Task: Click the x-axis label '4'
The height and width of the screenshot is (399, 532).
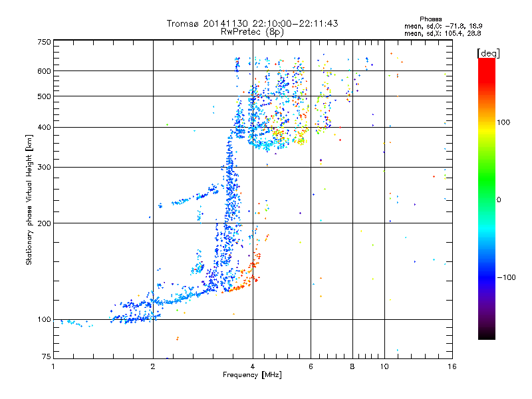Action: click(x=253, y=366)
